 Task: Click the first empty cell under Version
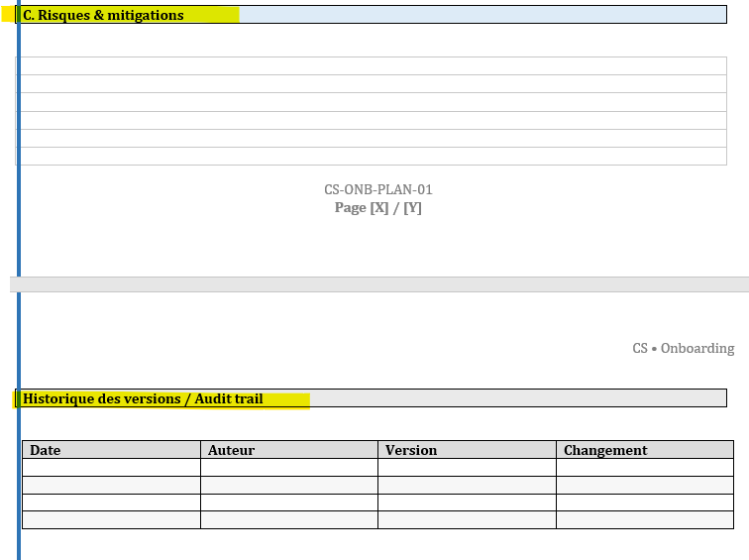[467, 468]
